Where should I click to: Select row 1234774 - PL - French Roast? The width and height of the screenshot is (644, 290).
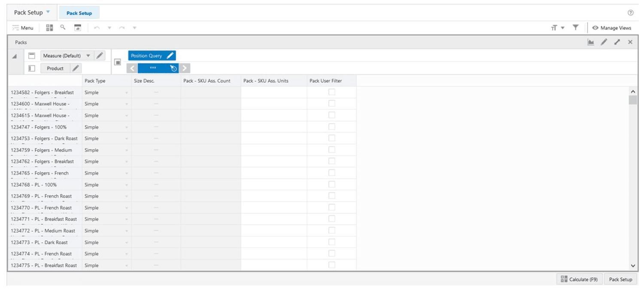click(45, 254)
